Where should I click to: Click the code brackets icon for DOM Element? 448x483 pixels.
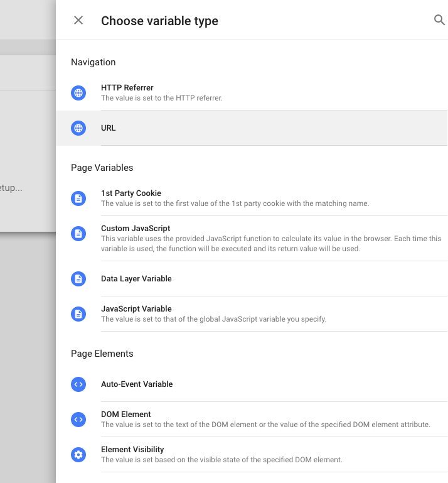point(78,420)
